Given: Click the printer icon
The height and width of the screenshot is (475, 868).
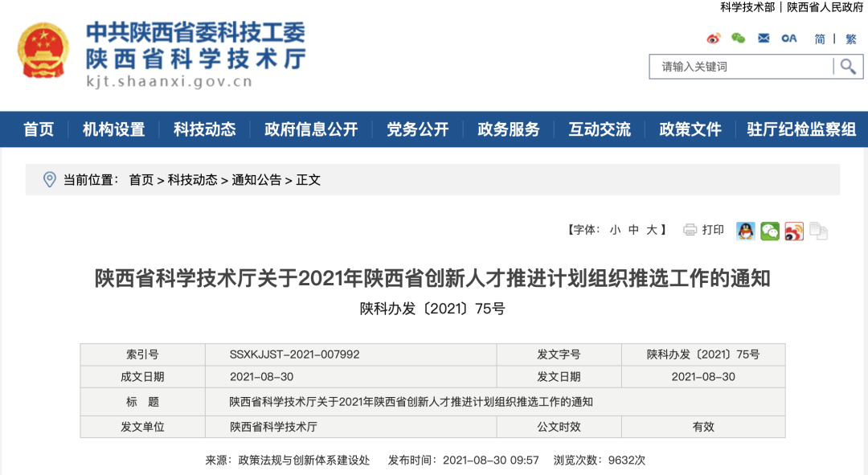Looking at the screenshot, I should pyautogui.click(x=690, y=230).
